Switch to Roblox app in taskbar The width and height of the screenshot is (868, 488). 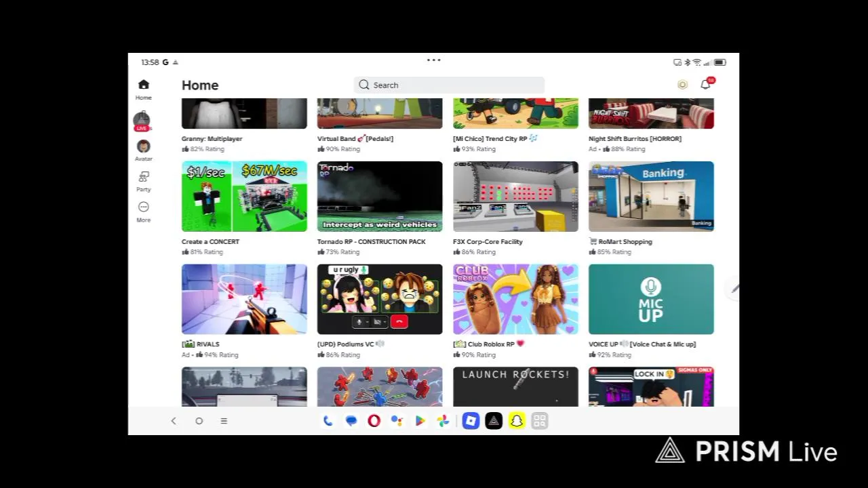point(471,421)
